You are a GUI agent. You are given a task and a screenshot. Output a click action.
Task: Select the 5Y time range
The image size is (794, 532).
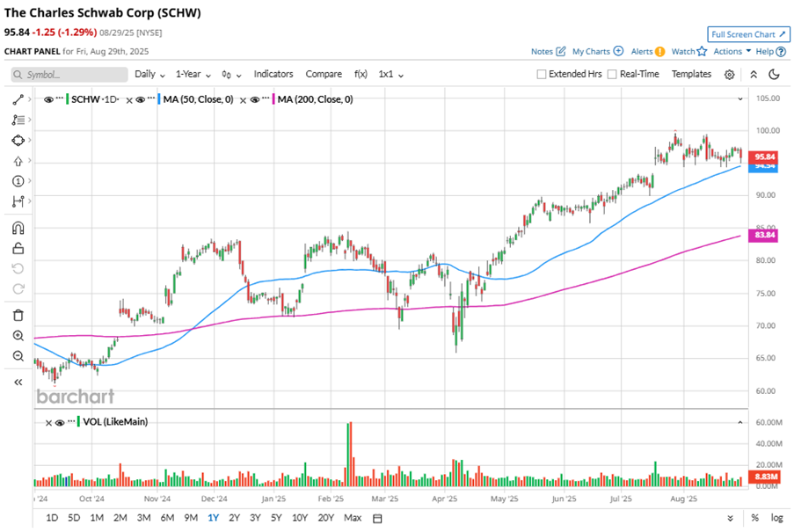click(276, 518)
